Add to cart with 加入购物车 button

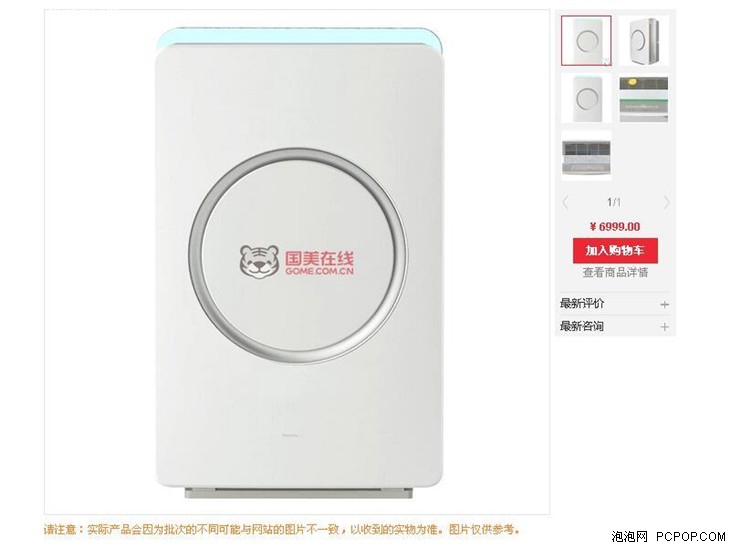(x=615, y=251)
